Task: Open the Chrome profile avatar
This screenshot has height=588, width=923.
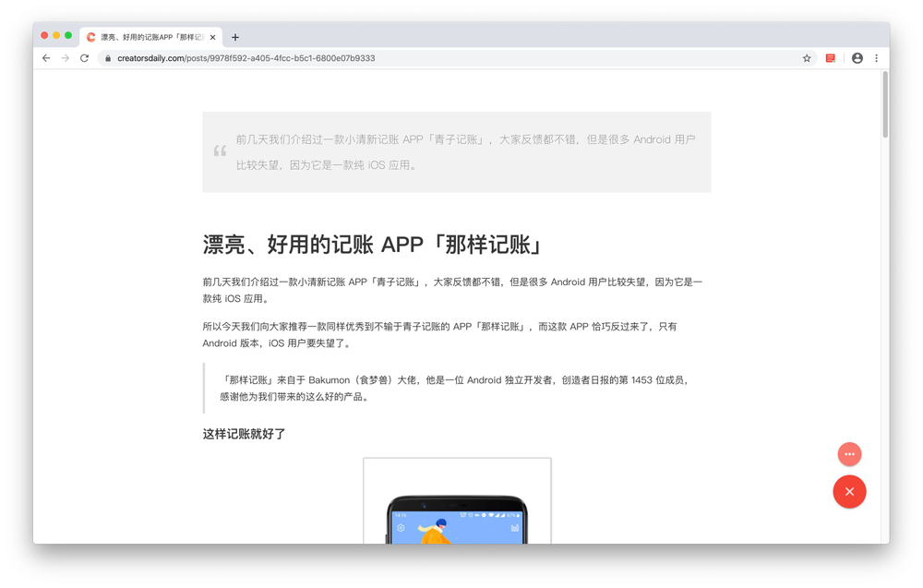Action: coord(857,58)
